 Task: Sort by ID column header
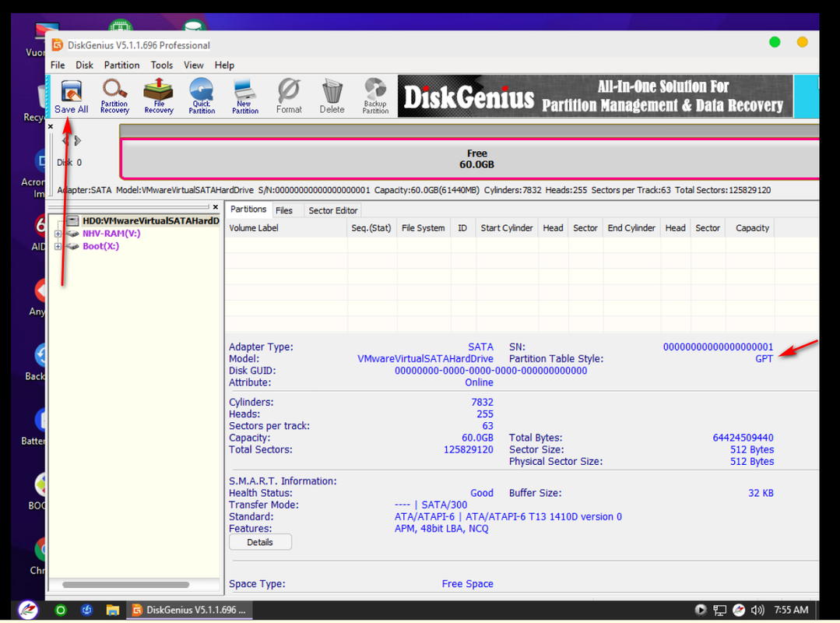click(462, 228)
